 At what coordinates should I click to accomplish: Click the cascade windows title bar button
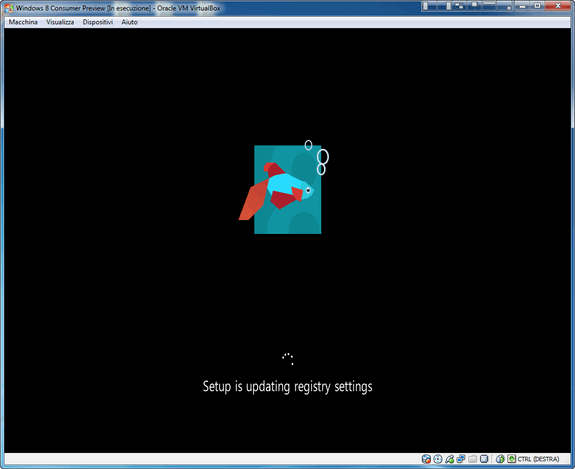point(459,6)
